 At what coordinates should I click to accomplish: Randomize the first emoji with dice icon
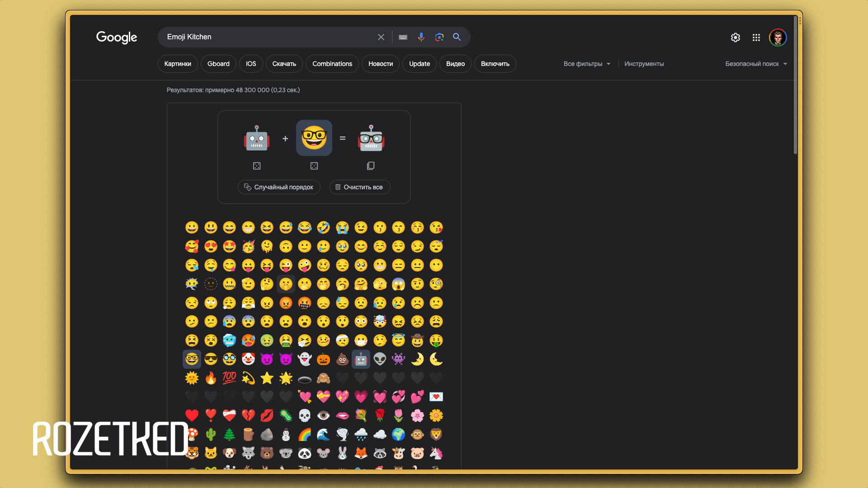[257, 166]
